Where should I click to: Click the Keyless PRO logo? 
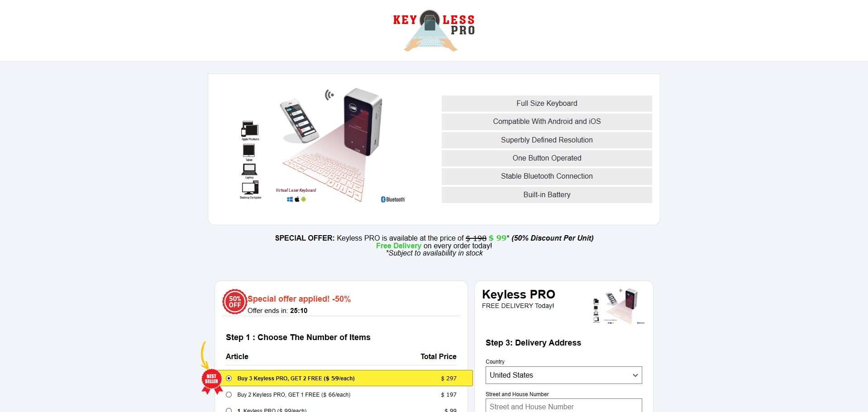click(434, 30)
